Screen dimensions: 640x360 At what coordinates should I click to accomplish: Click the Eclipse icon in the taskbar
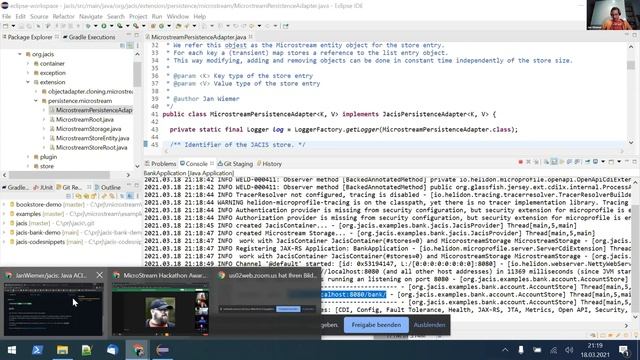(x=162, y=350)
